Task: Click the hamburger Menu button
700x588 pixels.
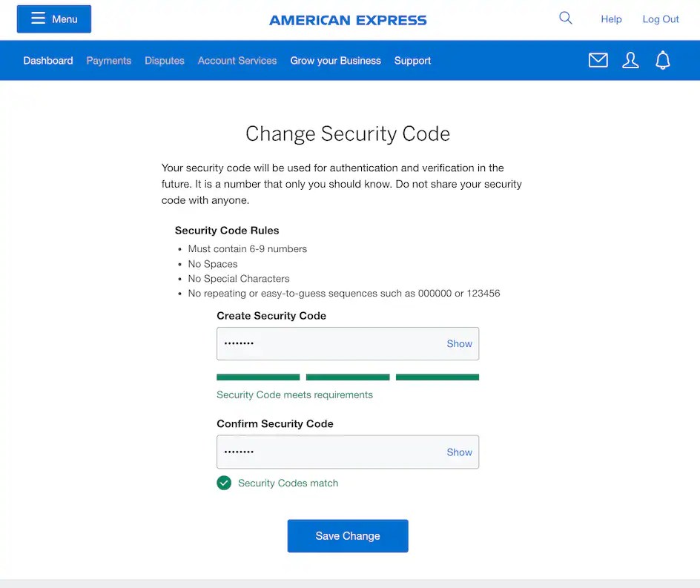Action: 54,19
